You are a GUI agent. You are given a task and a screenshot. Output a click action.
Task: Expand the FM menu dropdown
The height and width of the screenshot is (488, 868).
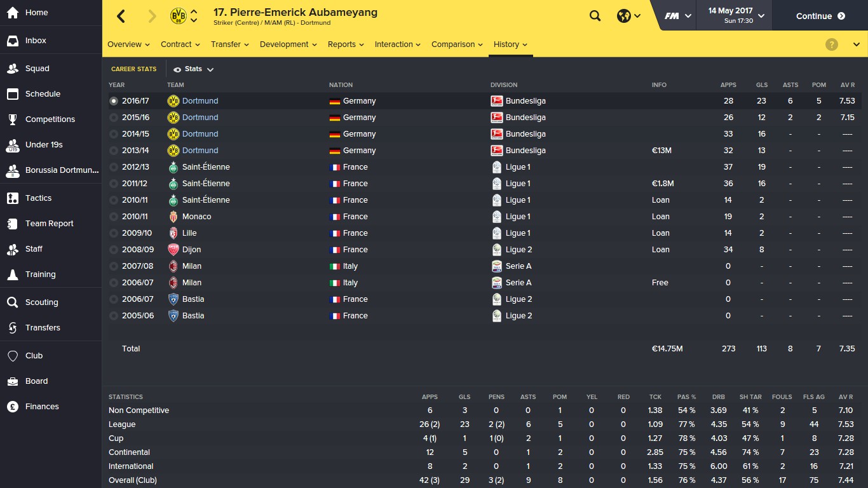click(677, 16)
